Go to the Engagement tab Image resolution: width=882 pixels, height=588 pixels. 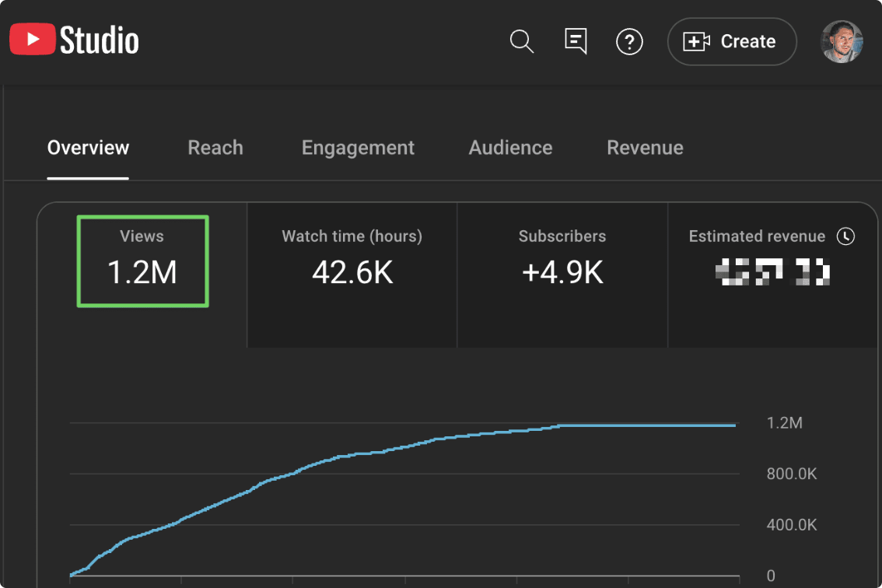358,148
